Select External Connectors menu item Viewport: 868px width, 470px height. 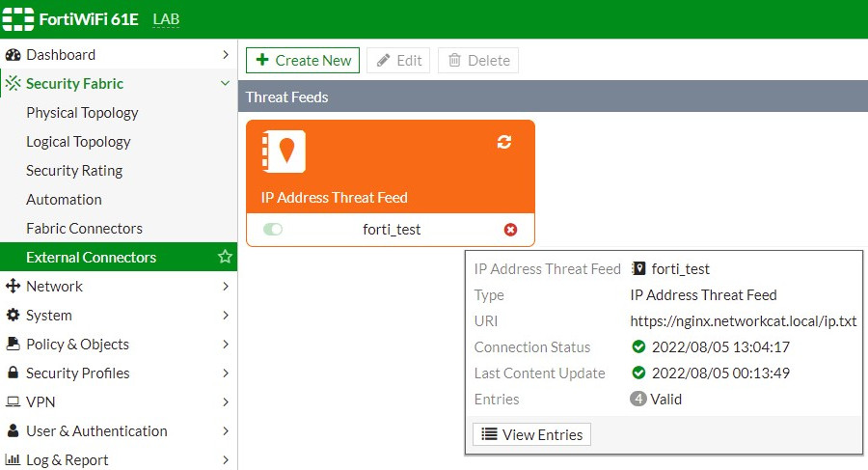(x=119, y=257)
